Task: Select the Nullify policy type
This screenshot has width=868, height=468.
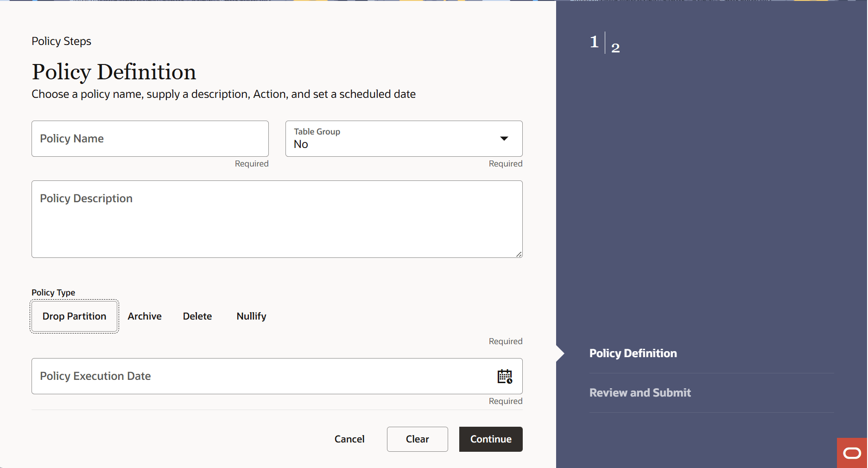Action: tap(251, 316)
